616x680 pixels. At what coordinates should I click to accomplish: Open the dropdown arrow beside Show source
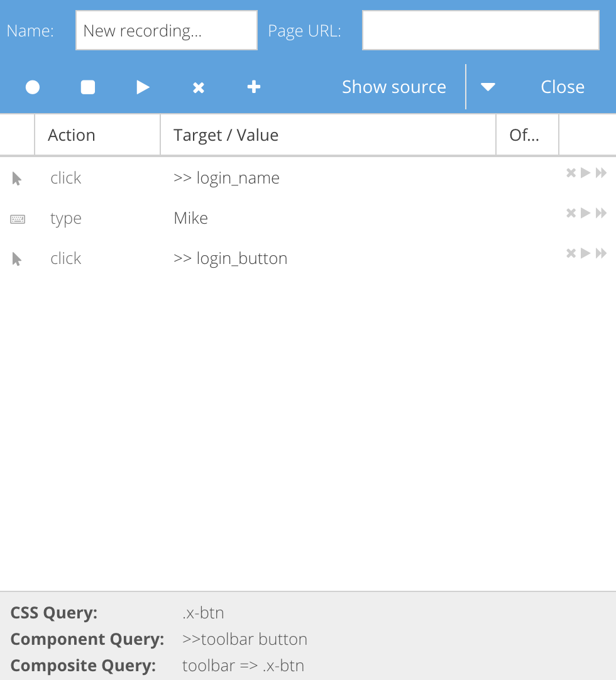point(488,87)
